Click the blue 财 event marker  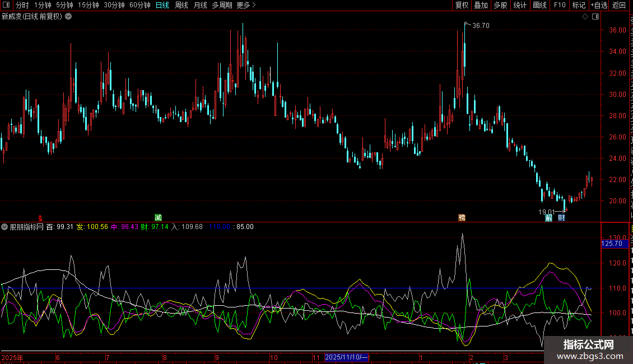click(x=561, y=218)
